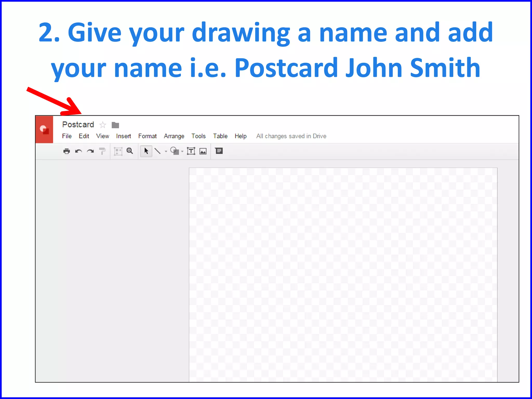Rename the Postcard title field
532x399 pixels.
tap(78, 125)
